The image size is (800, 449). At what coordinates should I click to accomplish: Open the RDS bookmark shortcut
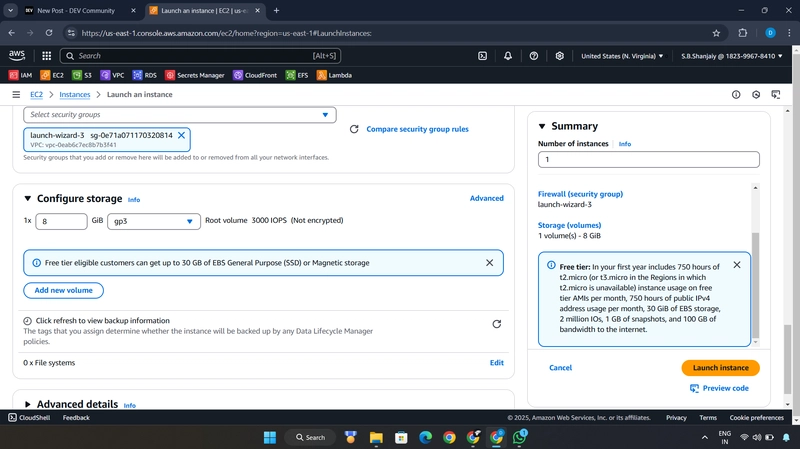(145, 75)
